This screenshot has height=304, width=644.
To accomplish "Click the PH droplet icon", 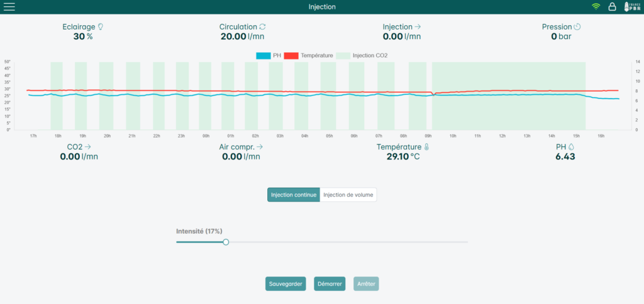I will [x=571, y=147].
